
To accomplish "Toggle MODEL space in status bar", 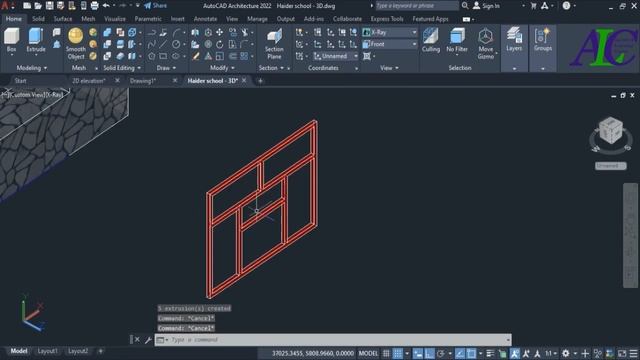I will (368, 353).
